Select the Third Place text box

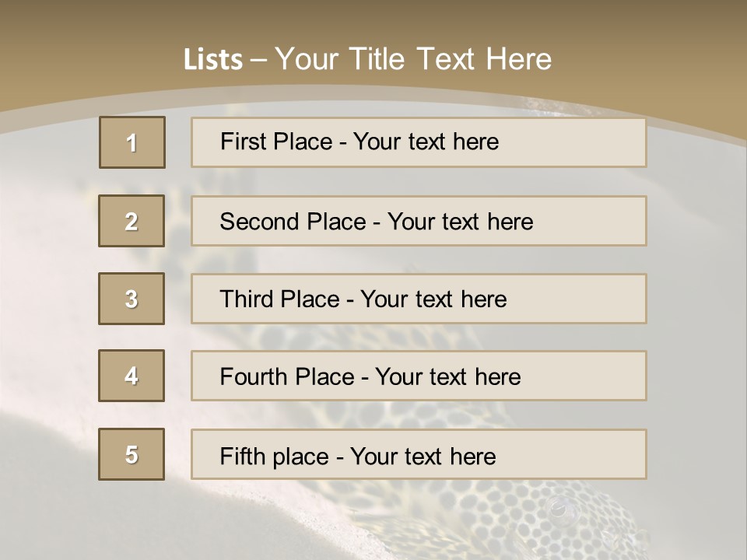419,299
